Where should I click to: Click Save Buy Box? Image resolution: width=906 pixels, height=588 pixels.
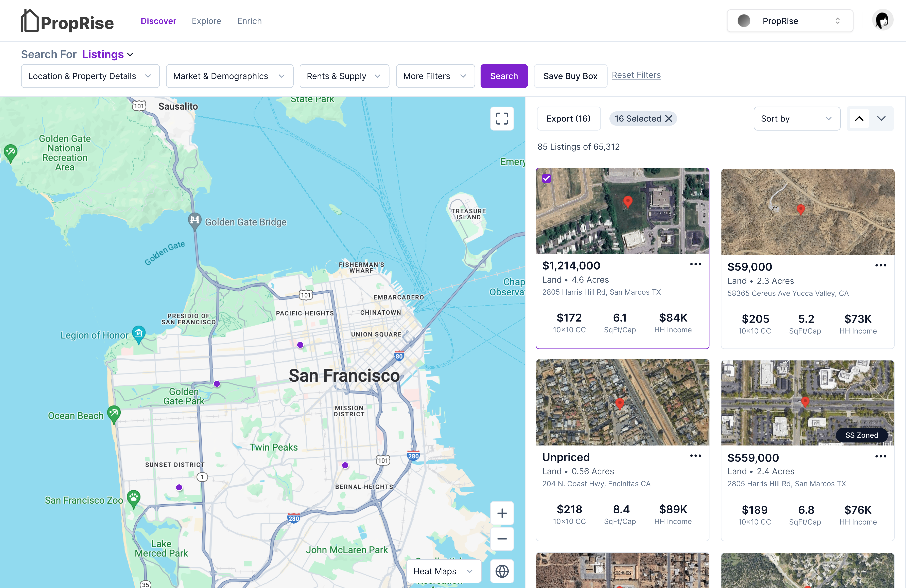click(x=570, y=76)
